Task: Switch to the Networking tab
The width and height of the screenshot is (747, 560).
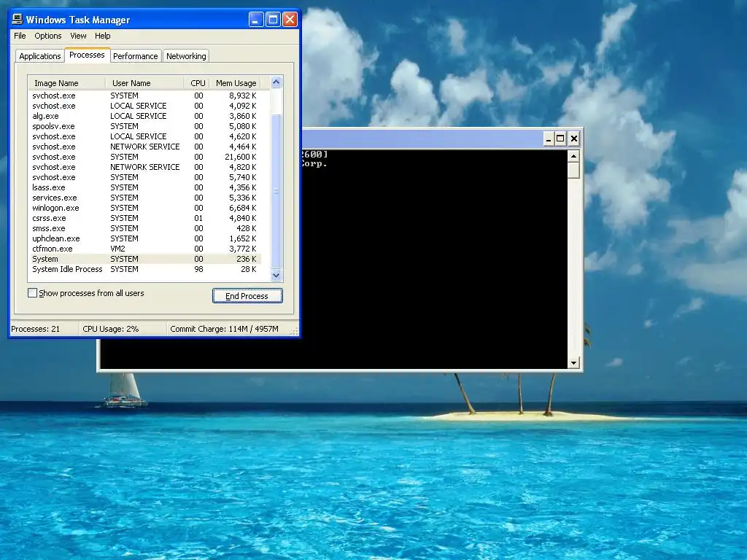Action: pos(186,56)
